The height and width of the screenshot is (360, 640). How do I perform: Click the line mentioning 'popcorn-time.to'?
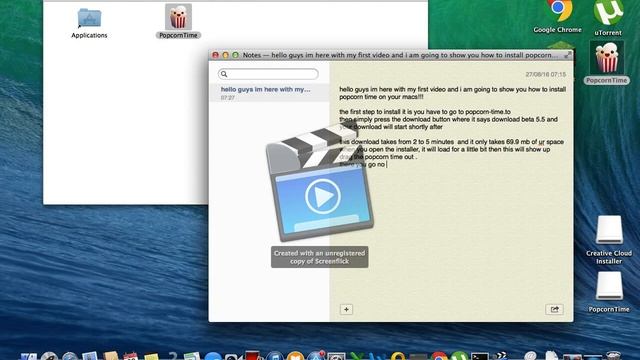tap(425, 112)
